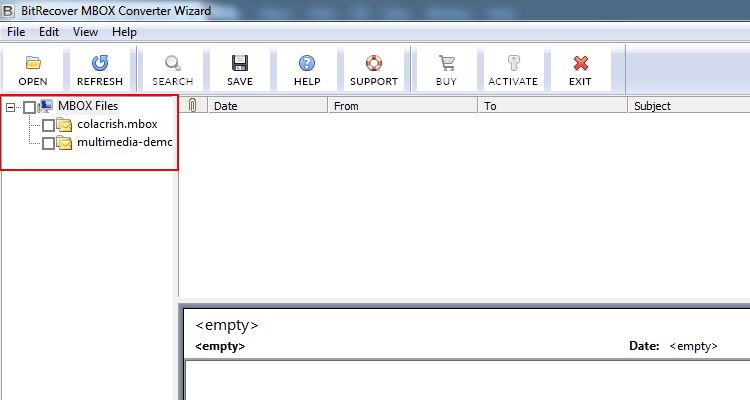Select colacrish.mbox in the tree

click(x=117, y=124)
